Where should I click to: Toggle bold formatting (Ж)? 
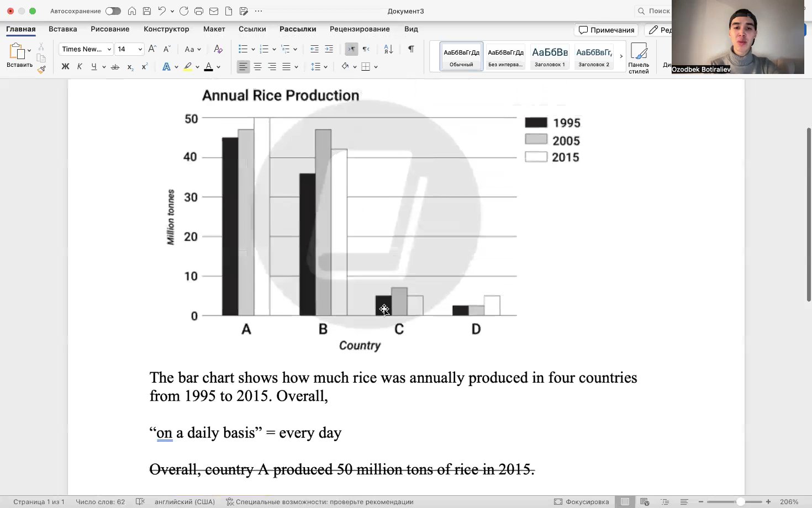[65, 66]
